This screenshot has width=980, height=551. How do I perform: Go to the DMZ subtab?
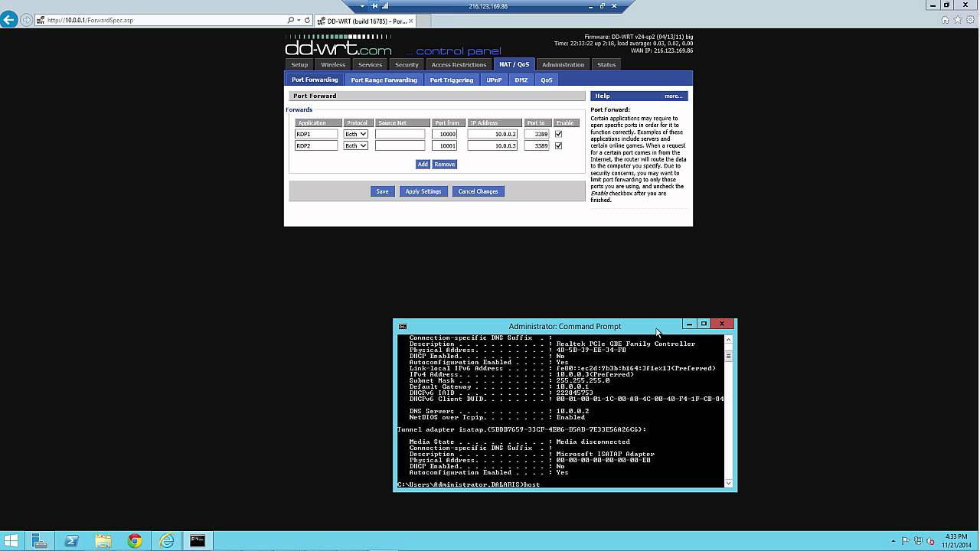tap(521, 80)
